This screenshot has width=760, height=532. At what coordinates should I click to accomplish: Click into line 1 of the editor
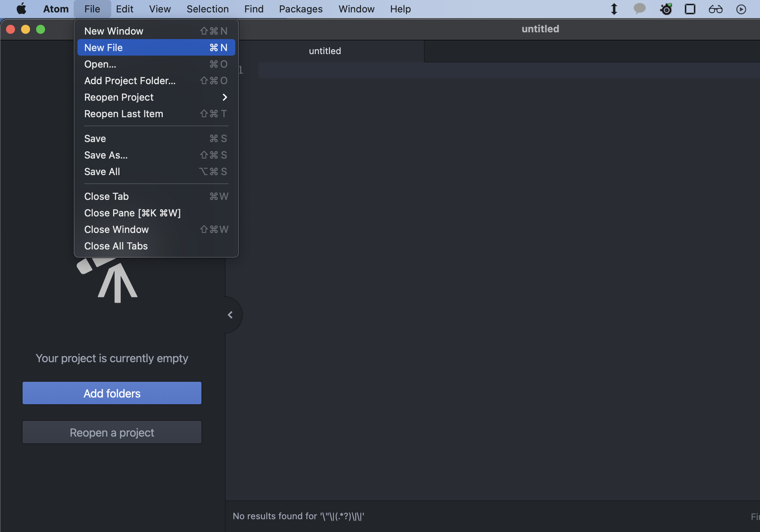[x=489, y=70]
